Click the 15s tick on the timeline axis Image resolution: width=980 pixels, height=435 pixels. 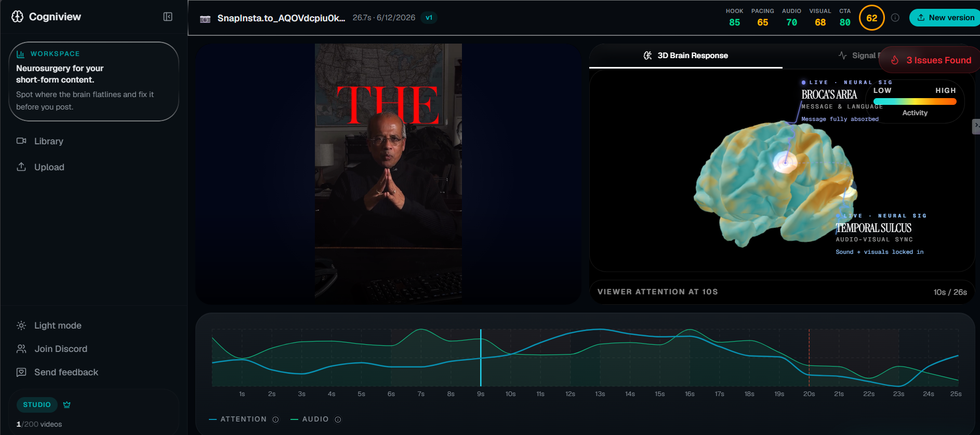(x=660, y=394)
